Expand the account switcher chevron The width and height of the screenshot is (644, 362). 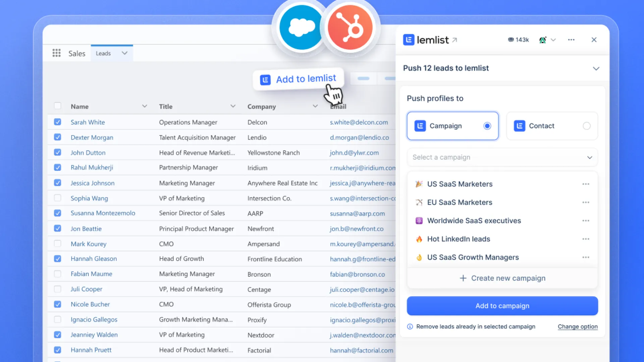(553, 40)
